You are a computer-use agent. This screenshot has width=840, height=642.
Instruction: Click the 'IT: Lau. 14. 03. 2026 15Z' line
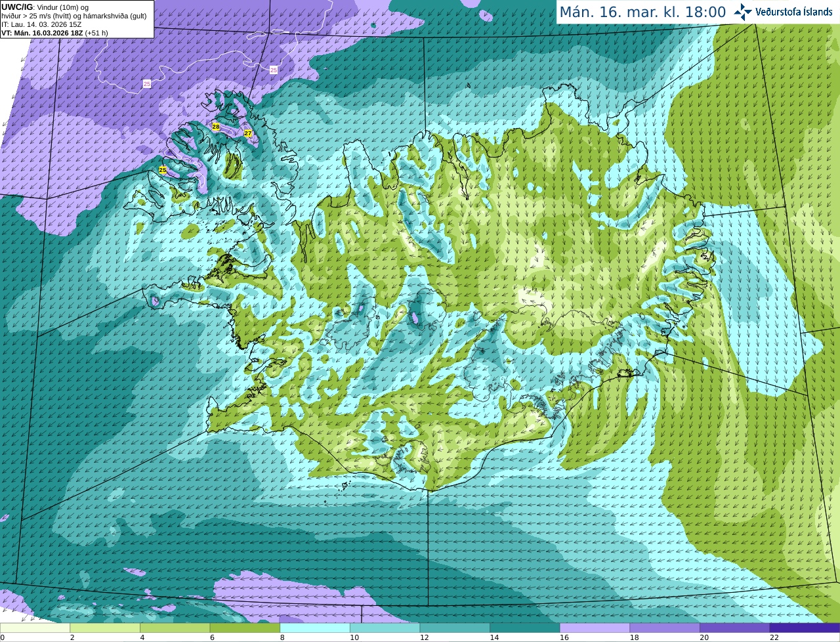pos(41,24)
